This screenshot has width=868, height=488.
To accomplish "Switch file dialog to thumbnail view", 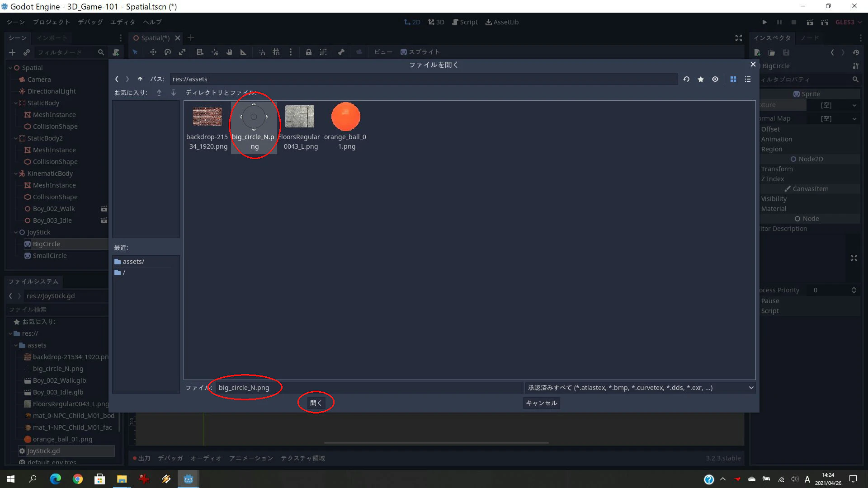I will pyautogui.click(x=733, y=79).
